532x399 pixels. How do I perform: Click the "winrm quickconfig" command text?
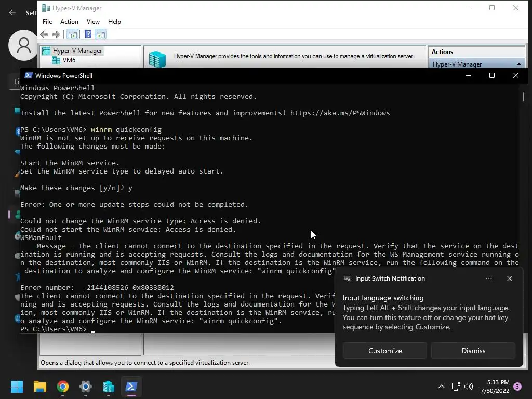point(126,129)
